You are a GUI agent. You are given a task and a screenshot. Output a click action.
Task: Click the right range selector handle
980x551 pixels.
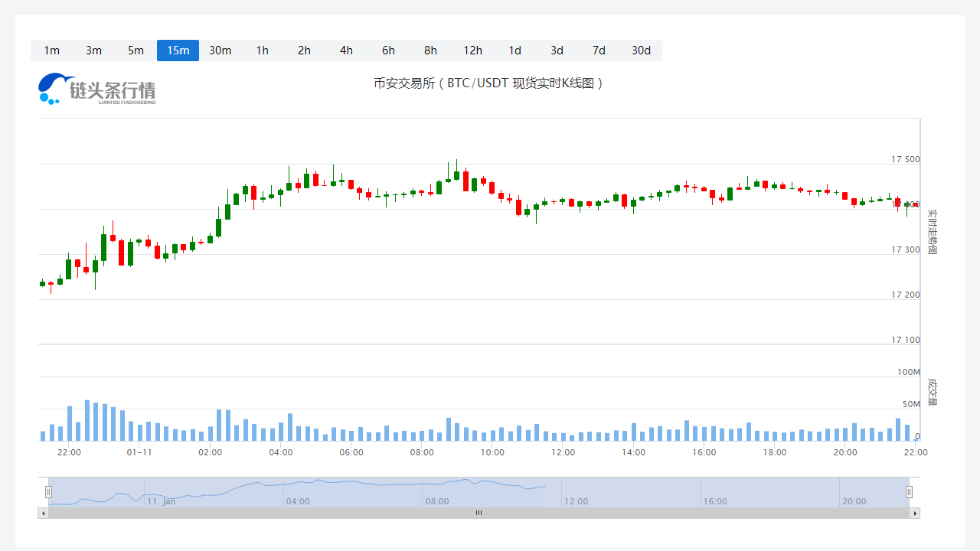909,492
